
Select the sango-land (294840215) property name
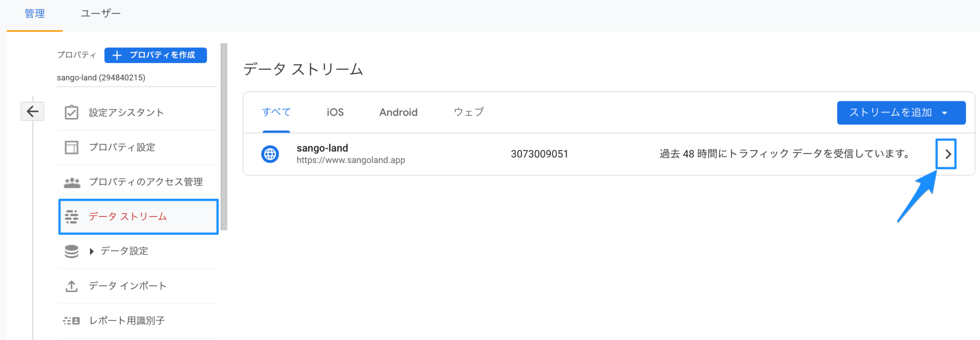[101, 77]
